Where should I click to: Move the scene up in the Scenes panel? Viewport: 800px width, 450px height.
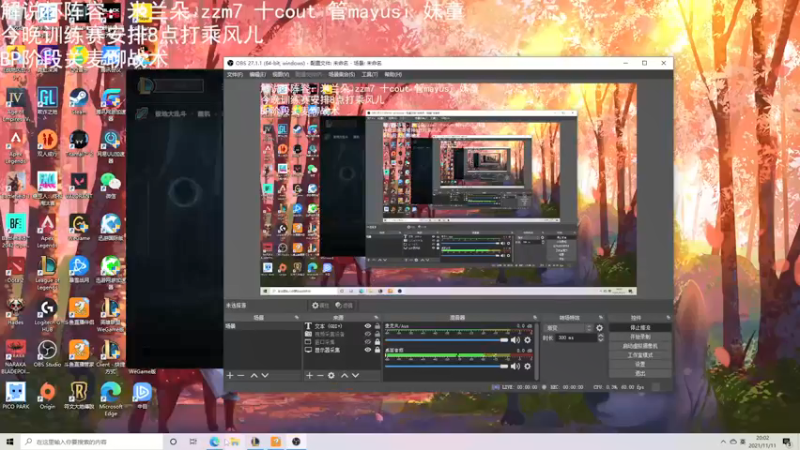pyautogui.click(x=254, y=376)
